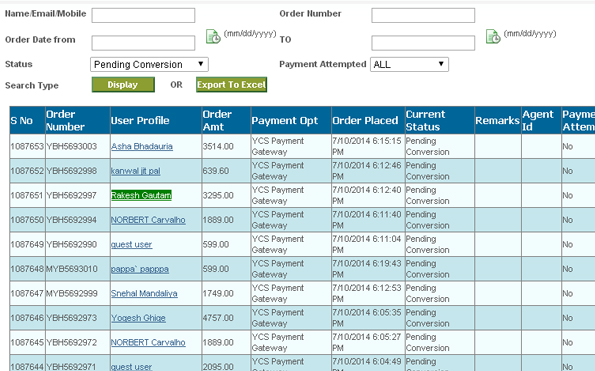Click the Order Number column header
The width and height of the screenshot is (595, 371).
(x=78, y=121)
